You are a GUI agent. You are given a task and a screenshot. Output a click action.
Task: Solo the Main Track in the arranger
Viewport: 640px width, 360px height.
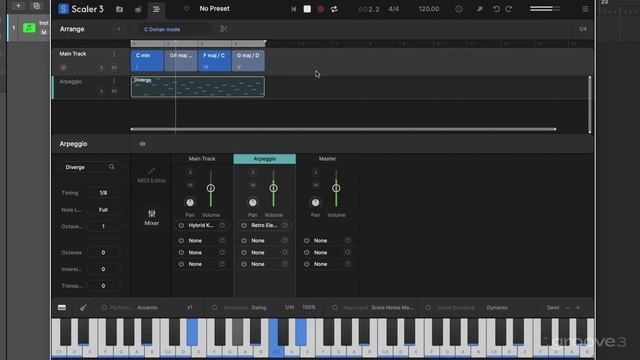click(101, 67)
